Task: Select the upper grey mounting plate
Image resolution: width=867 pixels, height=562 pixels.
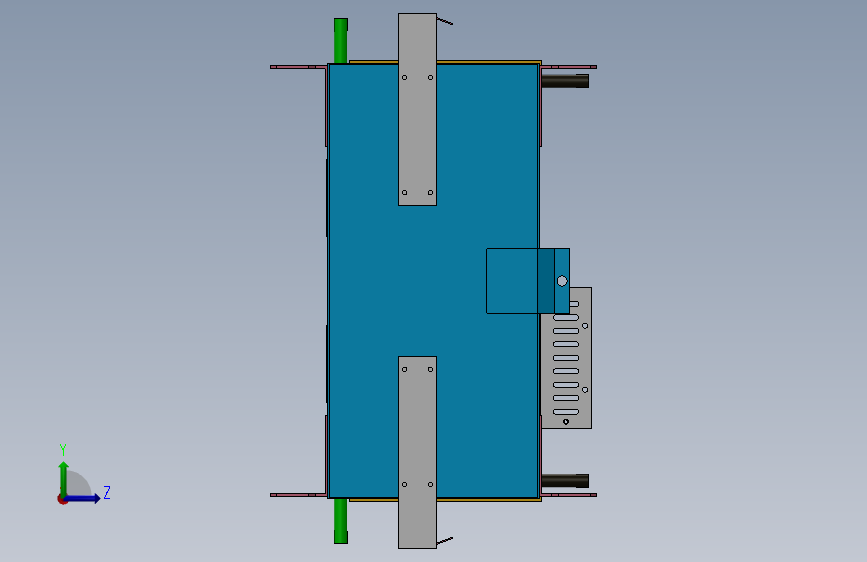Action: pyautogui.click(x=417, y=110)
